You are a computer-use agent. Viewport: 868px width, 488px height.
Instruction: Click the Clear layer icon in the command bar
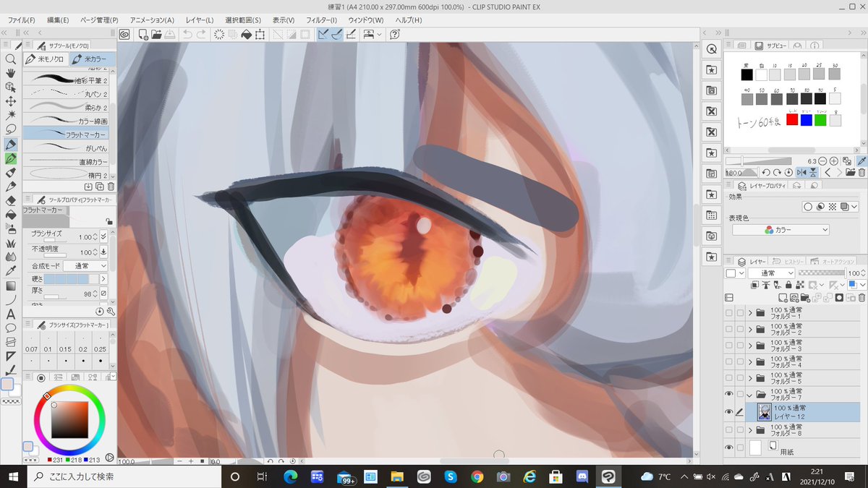click(x=219, y=34)
